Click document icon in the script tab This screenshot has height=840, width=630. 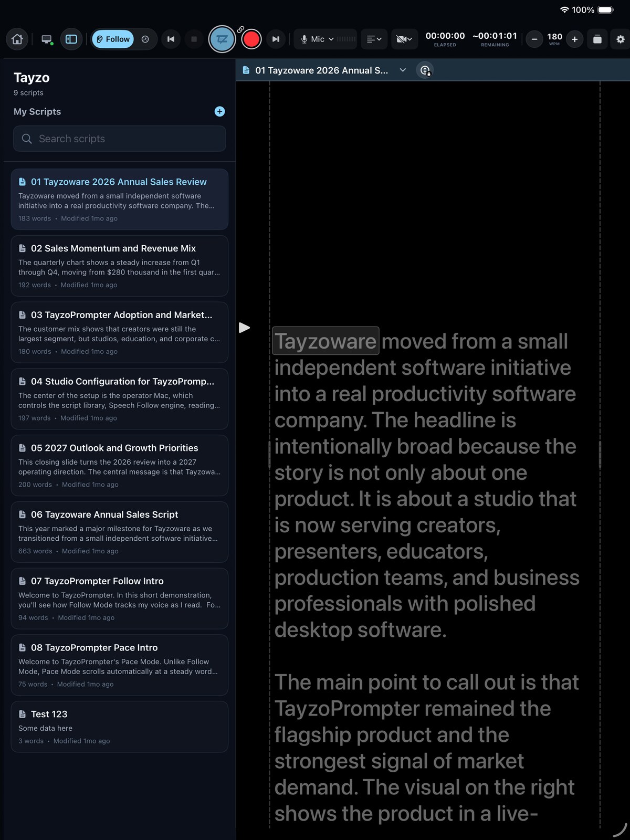tap(246, 70)
